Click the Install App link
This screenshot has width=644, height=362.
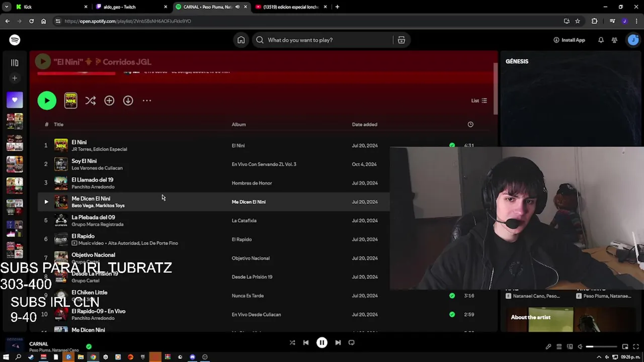point(569,40)
